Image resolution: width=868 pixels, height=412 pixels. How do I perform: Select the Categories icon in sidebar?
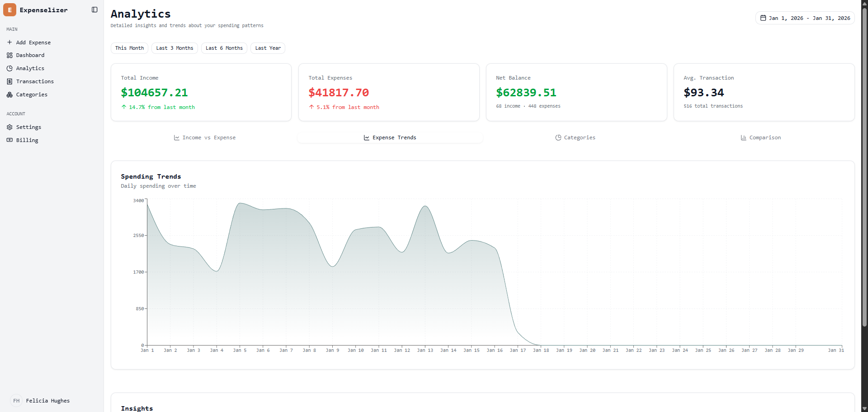(10, 95)
